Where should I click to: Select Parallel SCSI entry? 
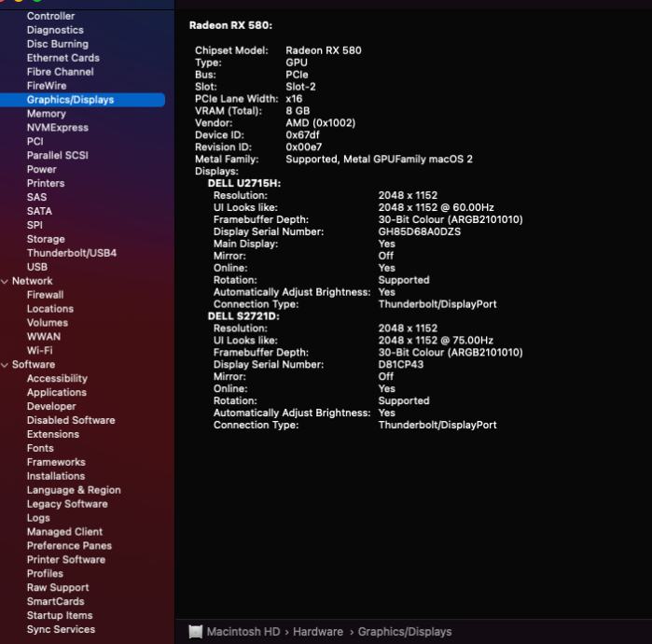[x=58, y=155]
